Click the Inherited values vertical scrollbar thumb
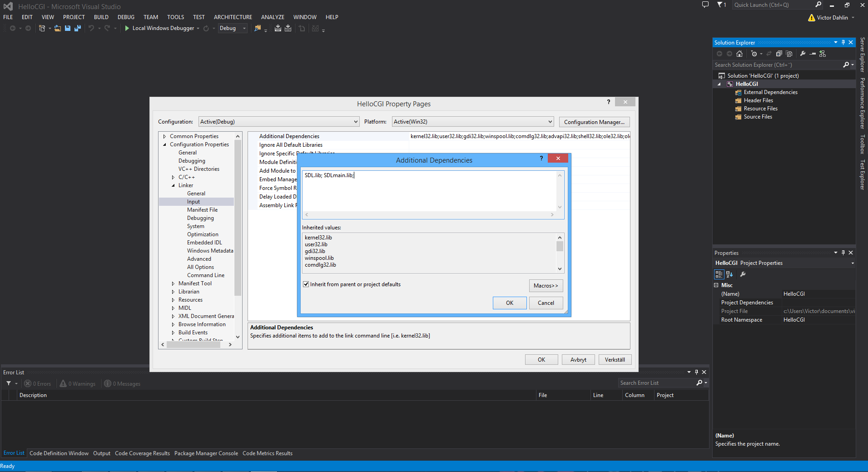 [560, 246]
